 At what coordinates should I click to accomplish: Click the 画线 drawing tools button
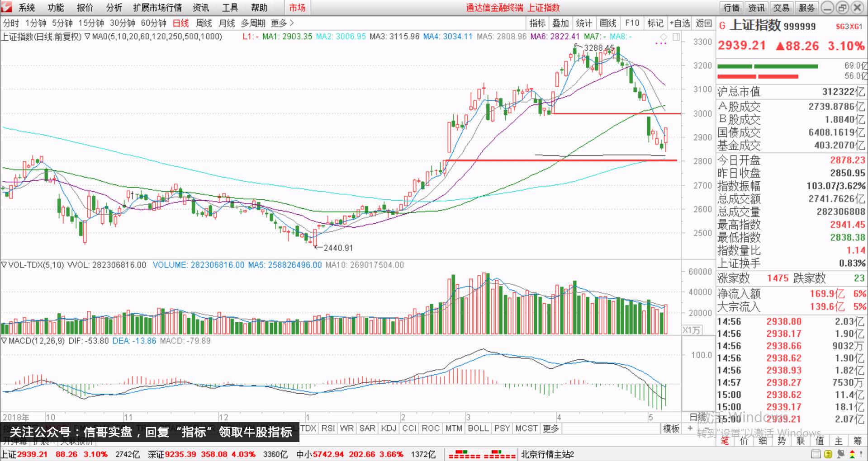(608, 23)
